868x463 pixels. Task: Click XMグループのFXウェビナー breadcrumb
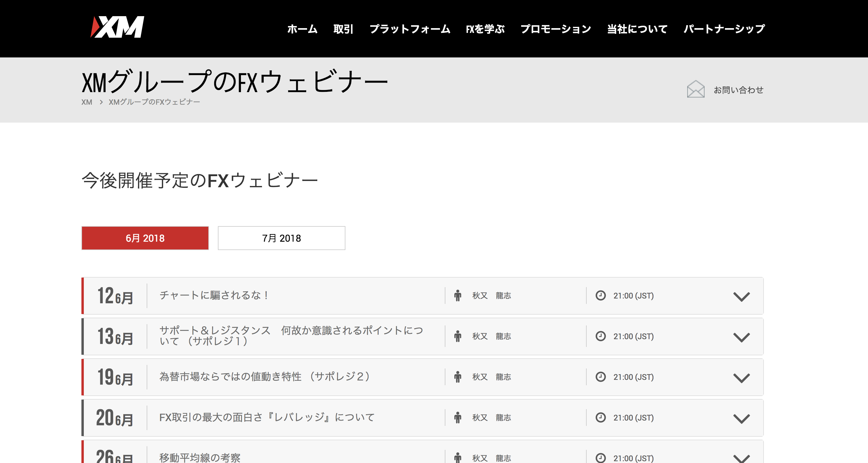pyautogui.click(x=154, y=102)
